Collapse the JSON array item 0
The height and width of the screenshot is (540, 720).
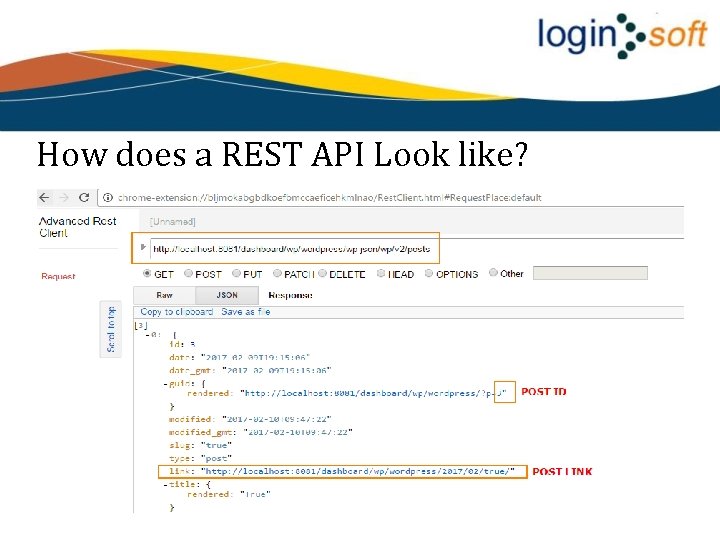click(147, 335)
